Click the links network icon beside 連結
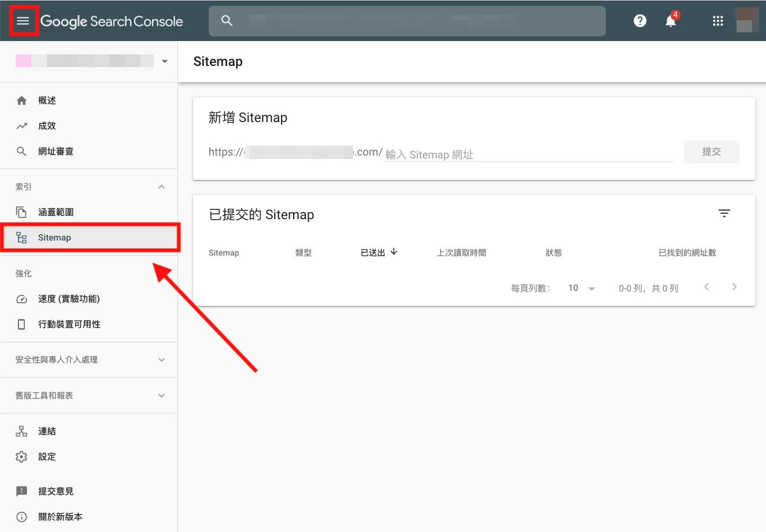766x532 pixels. (21, 431)
